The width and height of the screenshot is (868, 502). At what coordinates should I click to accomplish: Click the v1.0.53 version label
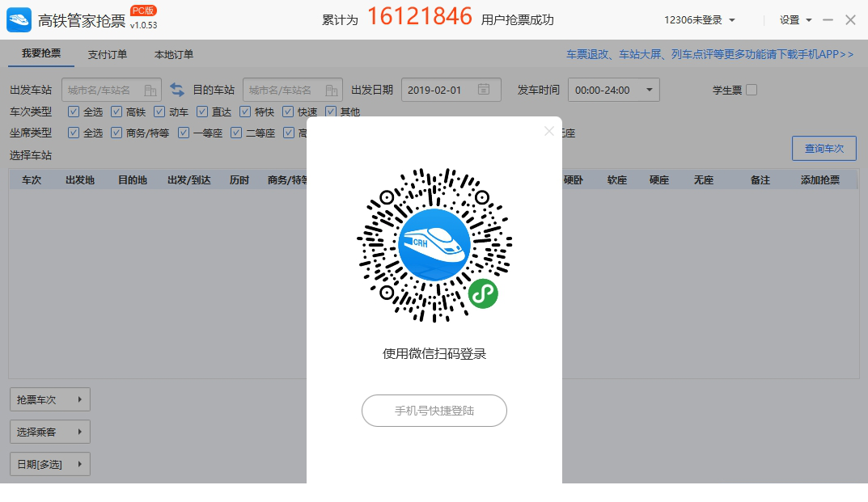144,25
